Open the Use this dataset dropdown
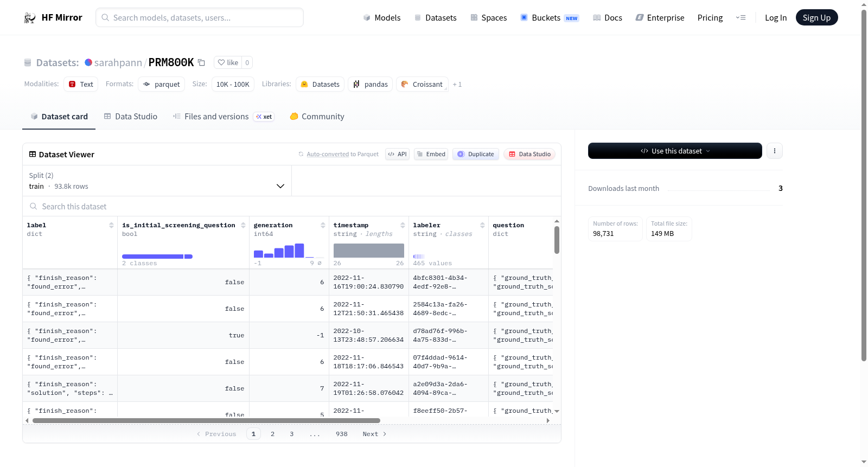Image resolution: width=868 pixels, height=467 pixels. (x=675, y=151)
